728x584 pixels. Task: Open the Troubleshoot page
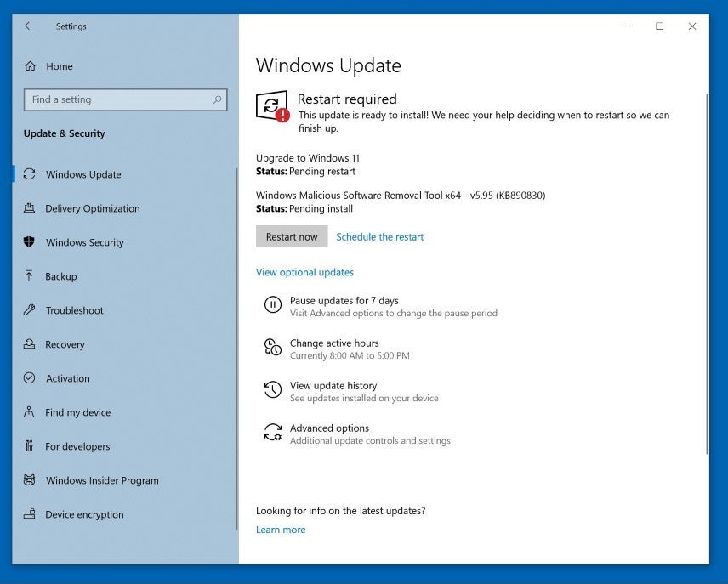point(75,310)
